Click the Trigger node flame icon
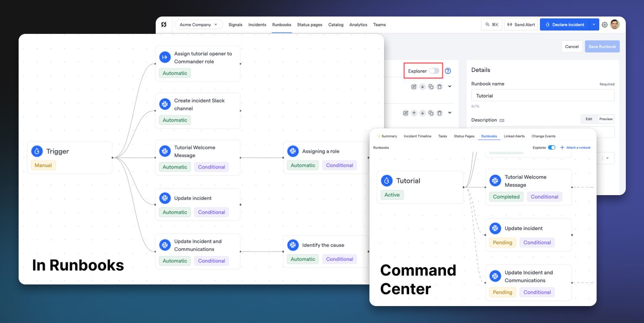 (x=37, y=151)
